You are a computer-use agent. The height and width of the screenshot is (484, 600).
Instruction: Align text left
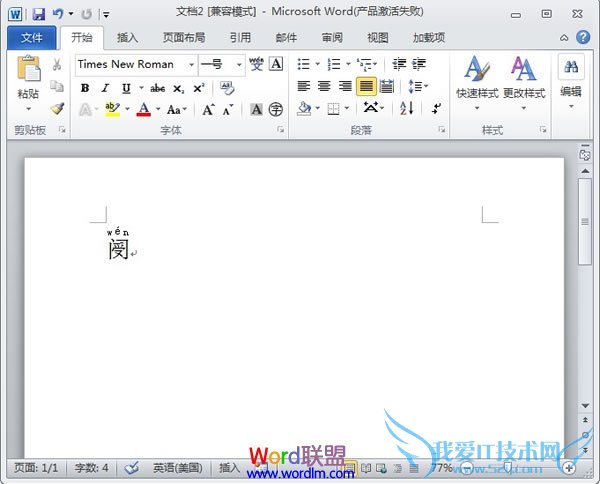(x=304, y=86)
